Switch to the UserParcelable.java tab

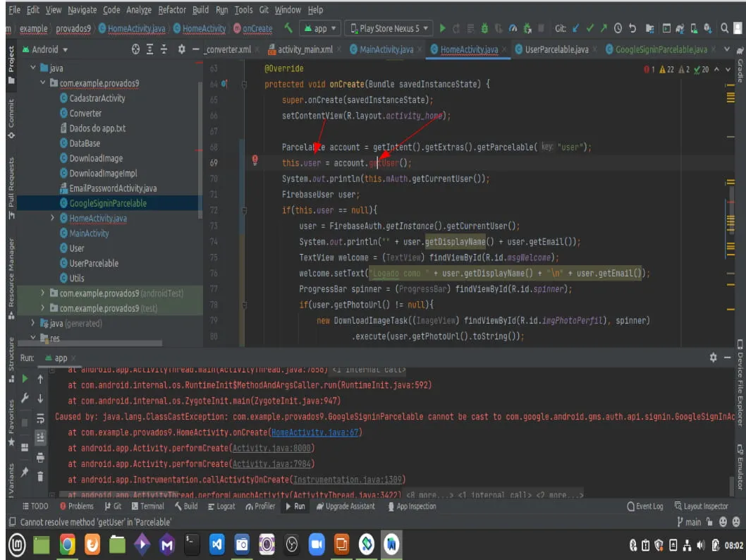555,49
